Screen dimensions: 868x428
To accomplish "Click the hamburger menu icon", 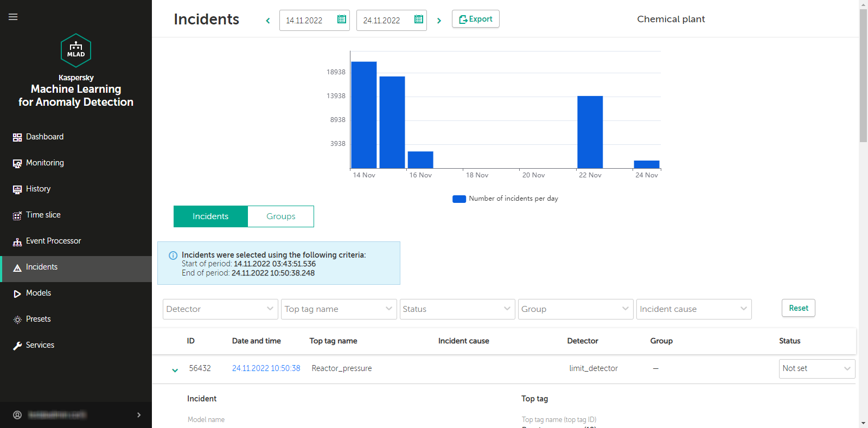I will [13, 17].
